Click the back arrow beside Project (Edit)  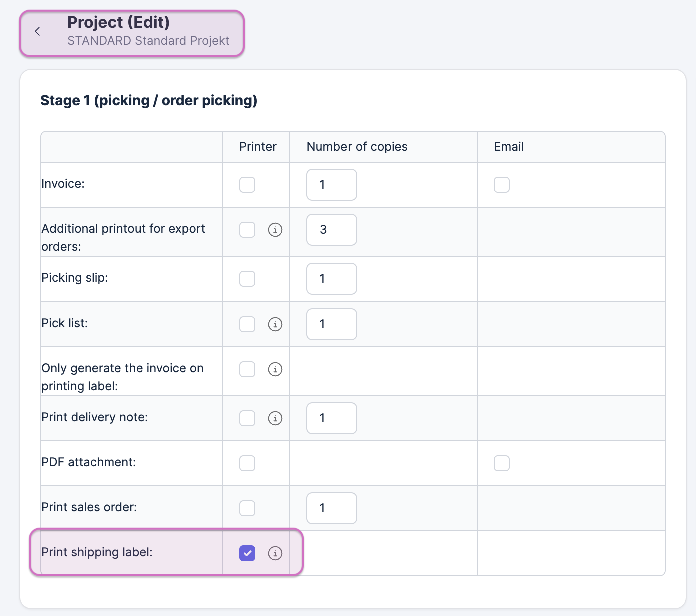coord(37,31)
